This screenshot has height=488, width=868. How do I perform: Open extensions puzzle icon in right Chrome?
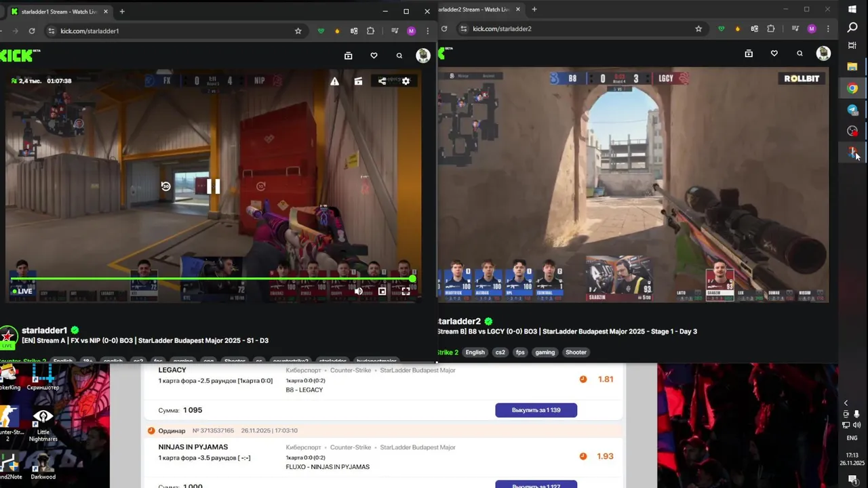[x=771, y=28]
